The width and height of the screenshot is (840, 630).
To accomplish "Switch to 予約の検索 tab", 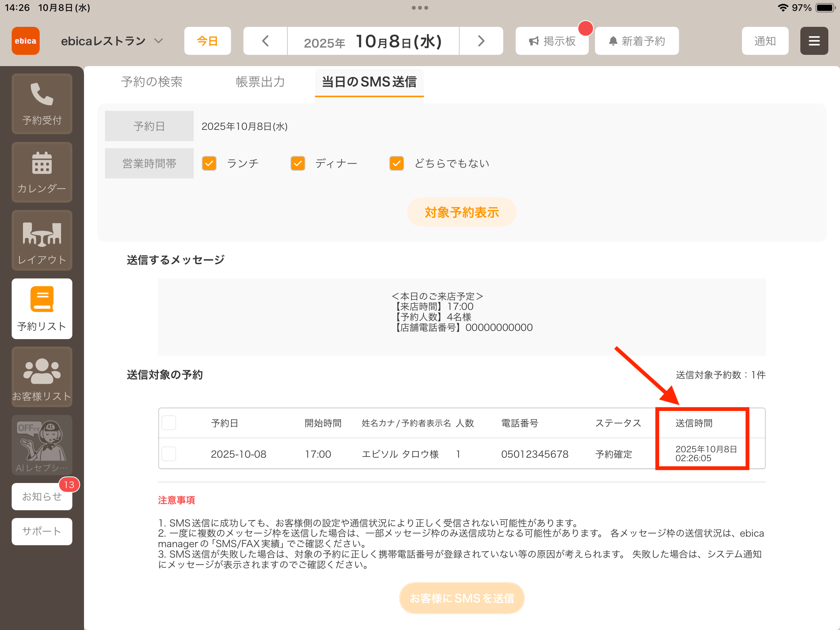I will (x=152, y=82).
